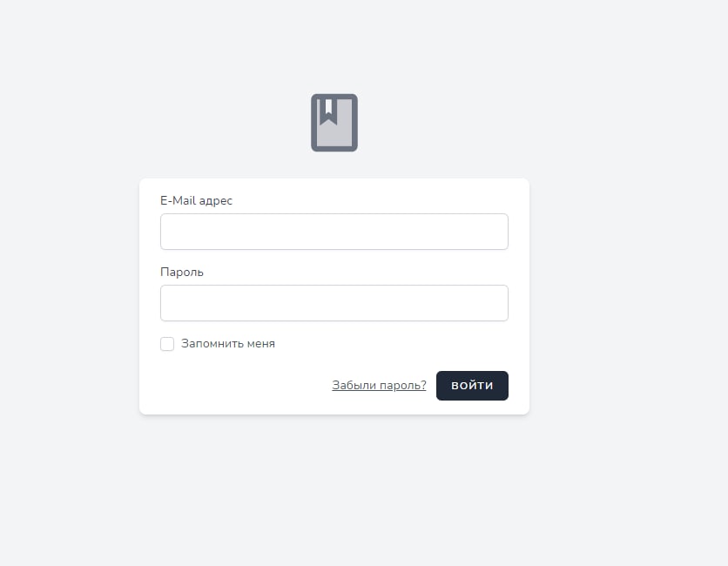Place cursor in the password box
728x566 pixels.
pyautogui.click(x=334, y=303)
